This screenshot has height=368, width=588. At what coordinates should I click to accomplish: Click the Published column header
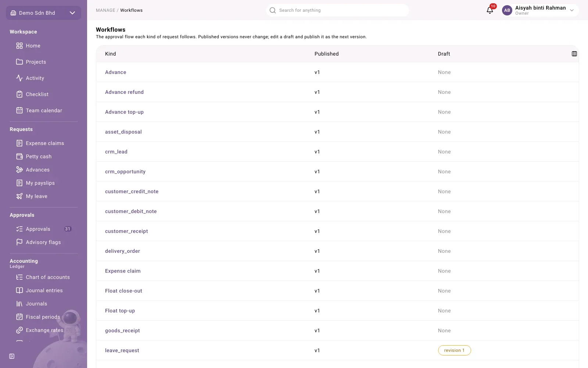[x=326, y=54]
